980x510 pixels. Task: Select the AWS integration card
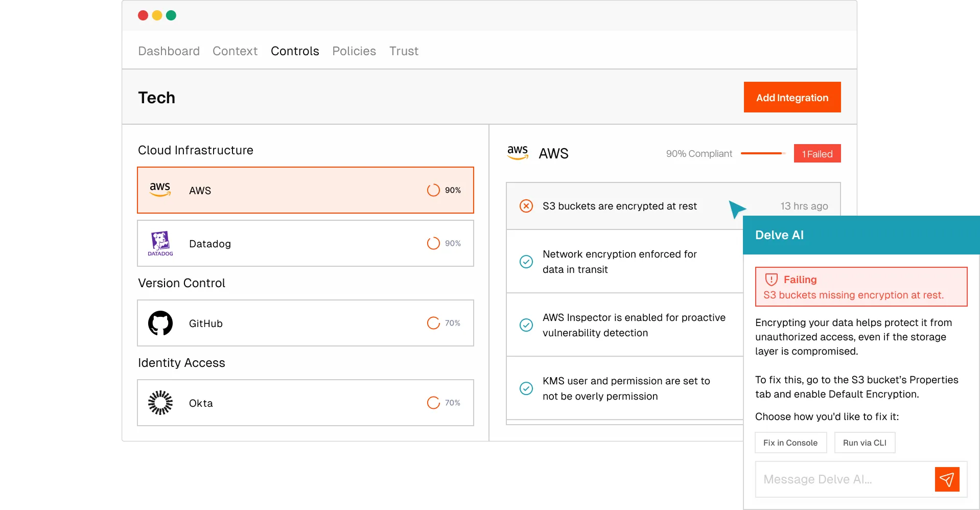coord(306,190)
